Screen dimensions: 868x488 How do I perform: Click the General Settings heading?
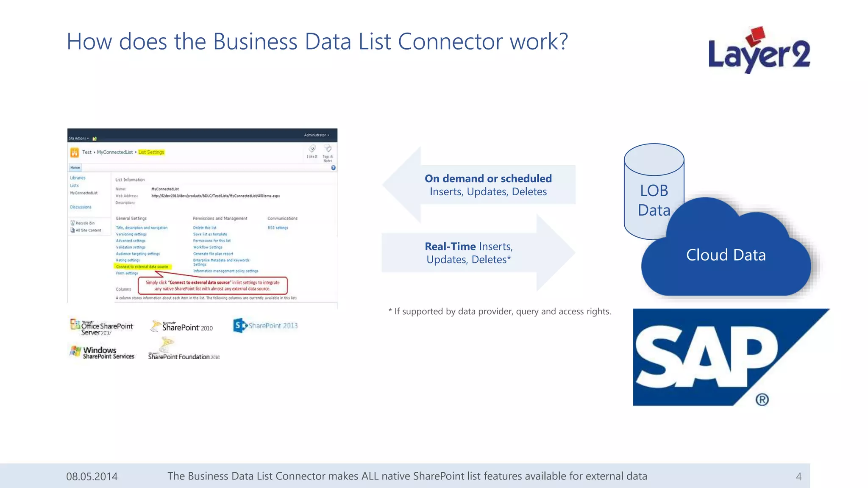click(x=131, y=219)
